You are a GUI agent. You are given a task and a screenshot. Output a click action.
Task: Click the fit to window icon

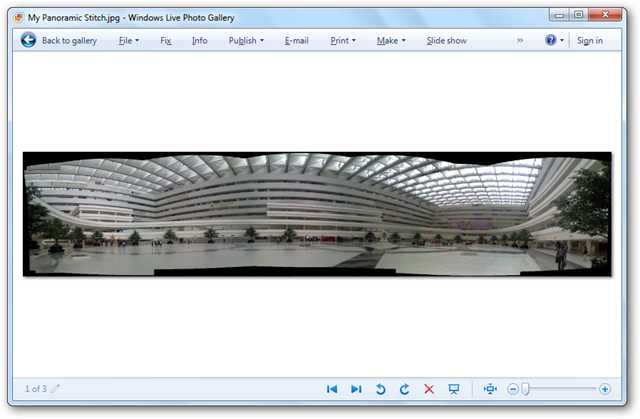pyautogui.click(x=490, y=389)
